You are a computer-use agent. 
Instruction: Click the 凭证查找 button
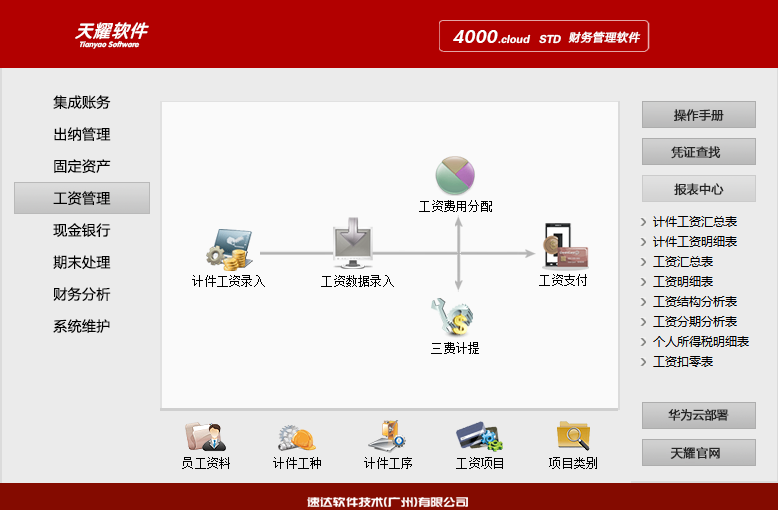pos(699,152)
